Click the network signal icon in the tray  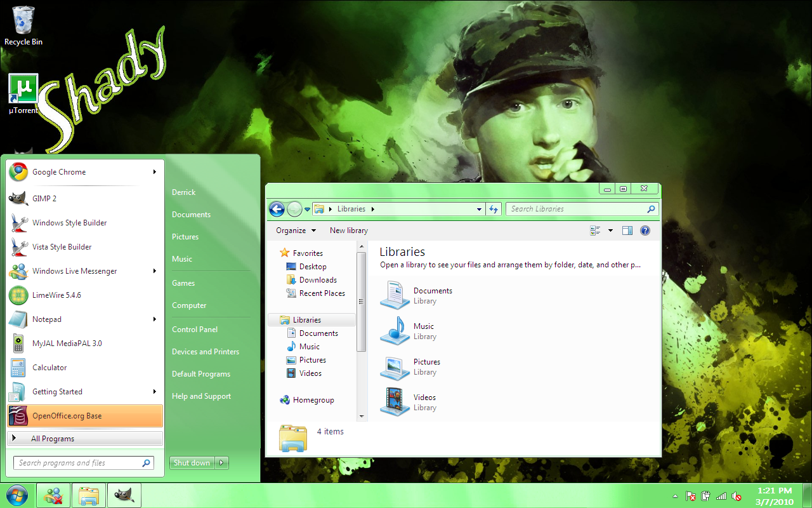pos(721,497)
